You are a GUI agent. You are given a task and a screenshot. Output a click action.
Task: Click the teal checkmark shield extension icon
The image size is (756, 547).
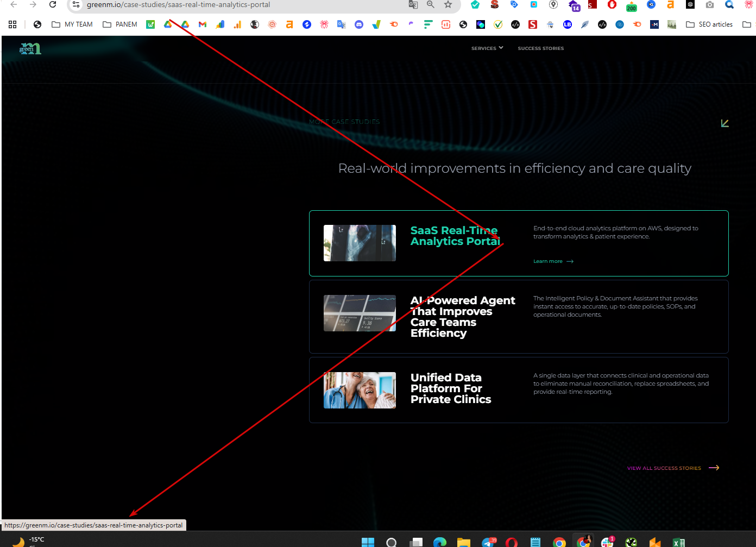click(x=475, y=4)
